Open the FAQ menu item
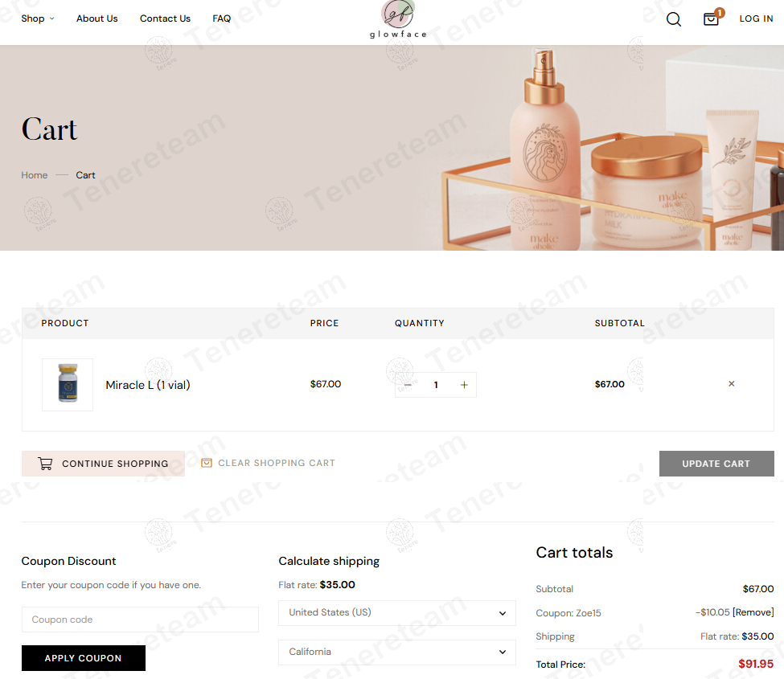 tap(221, 18)
